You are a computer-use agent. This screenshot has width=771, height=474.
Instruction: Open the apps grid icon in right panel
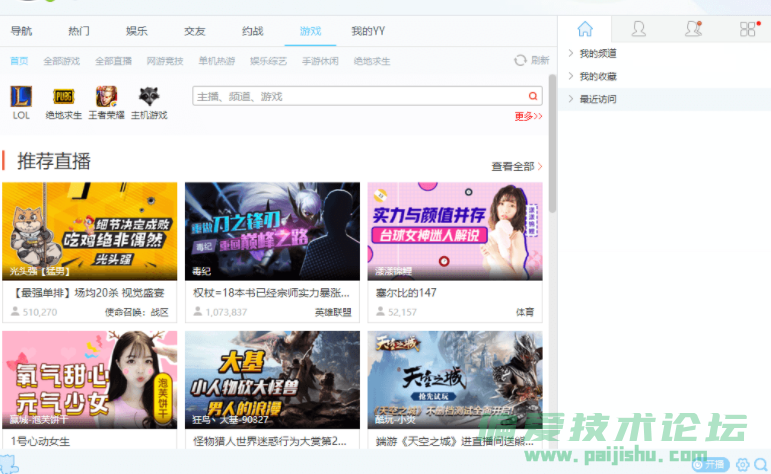pyautogui.click(x=747, y=29)
